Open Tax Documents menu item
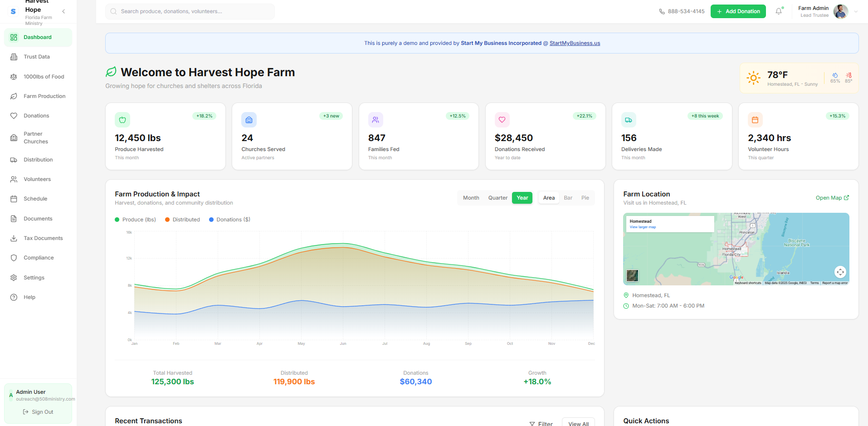 click(38, 238)
